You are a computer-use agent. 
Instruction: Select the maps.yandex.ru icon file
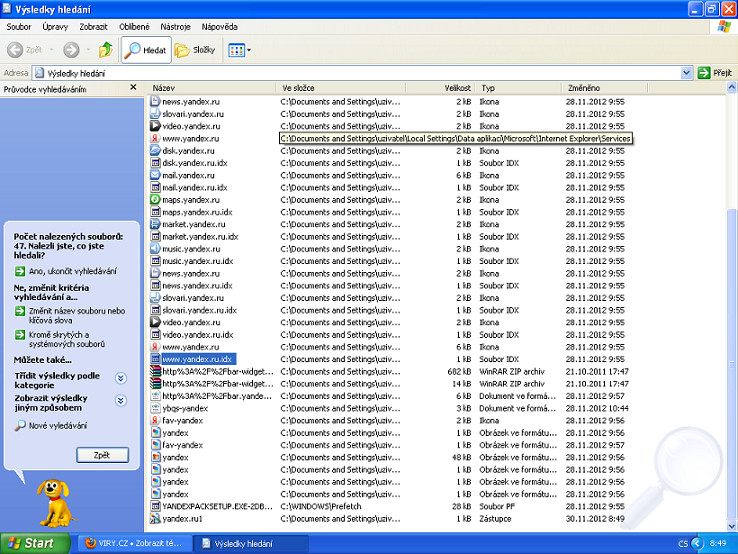click(x=190, y=199)
